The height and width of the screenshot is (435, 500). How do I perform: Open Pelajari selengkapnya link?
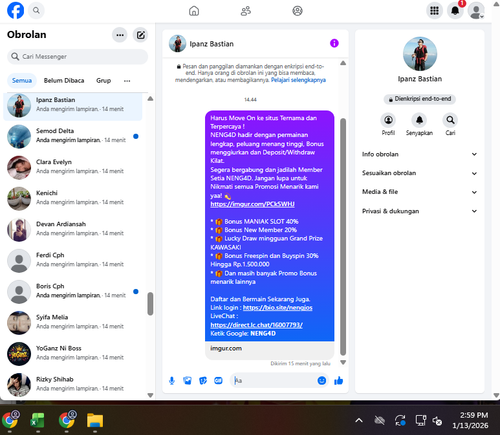pos(298,80)
